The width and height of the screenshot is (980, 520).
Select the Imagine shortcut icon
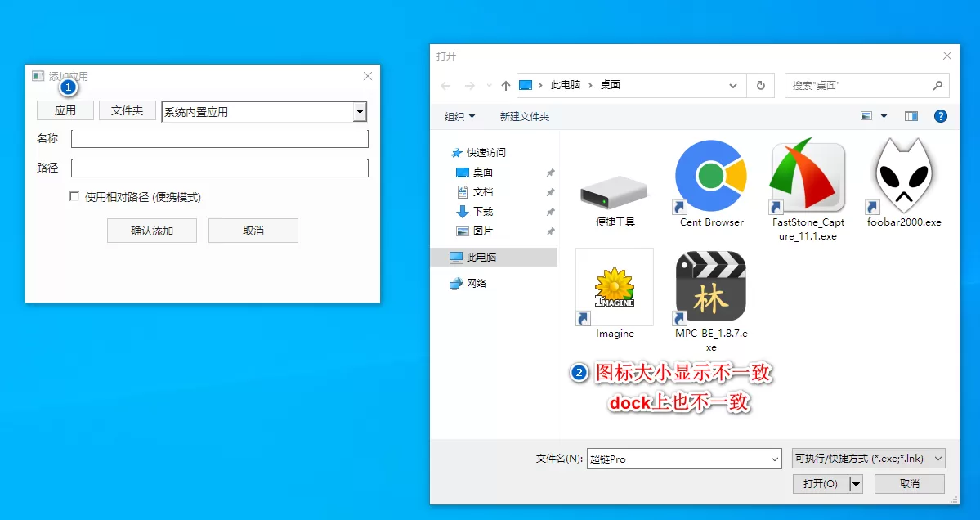coord(615,287)
